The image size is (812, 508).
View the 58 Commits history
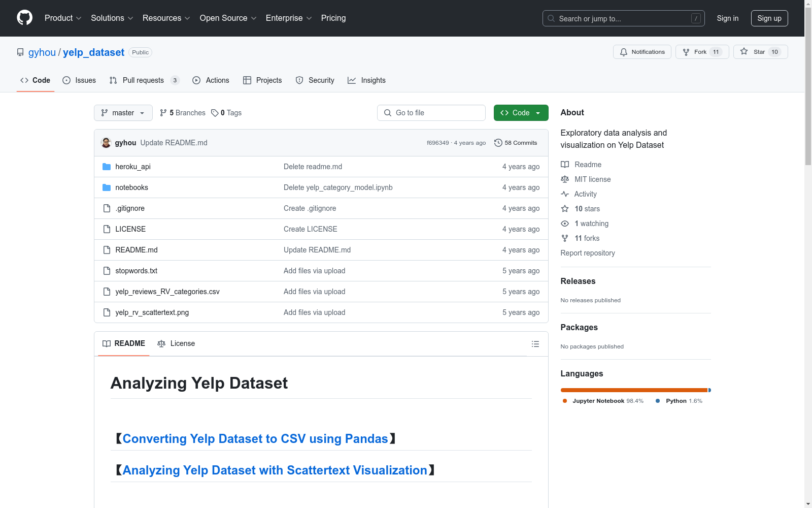point(516,143)
